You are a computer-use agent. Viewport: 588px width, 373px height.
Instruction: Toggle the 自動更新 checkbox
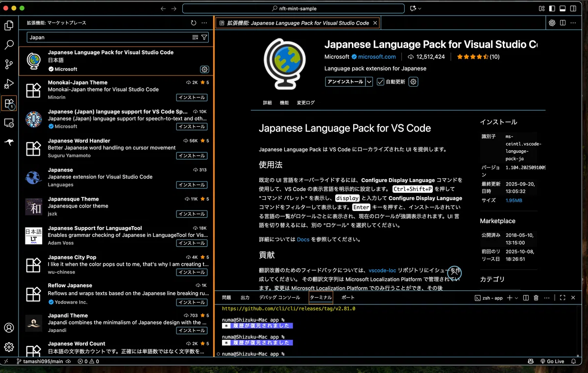point(380,82)
